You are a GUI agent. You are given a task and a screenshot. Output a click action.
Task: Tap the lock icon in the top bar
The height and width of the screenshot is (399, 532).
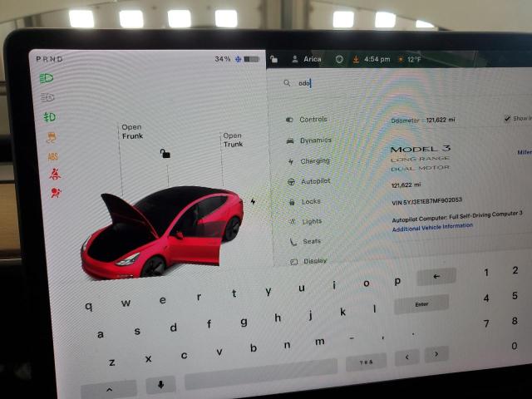click(273, 59)
